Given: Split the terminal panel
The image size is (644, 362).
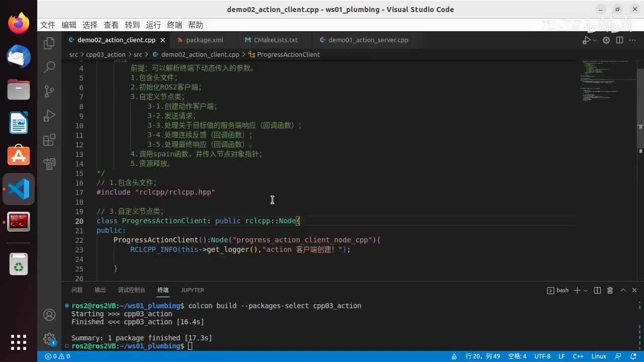Looking at the screenshot, I should [597, 290].
